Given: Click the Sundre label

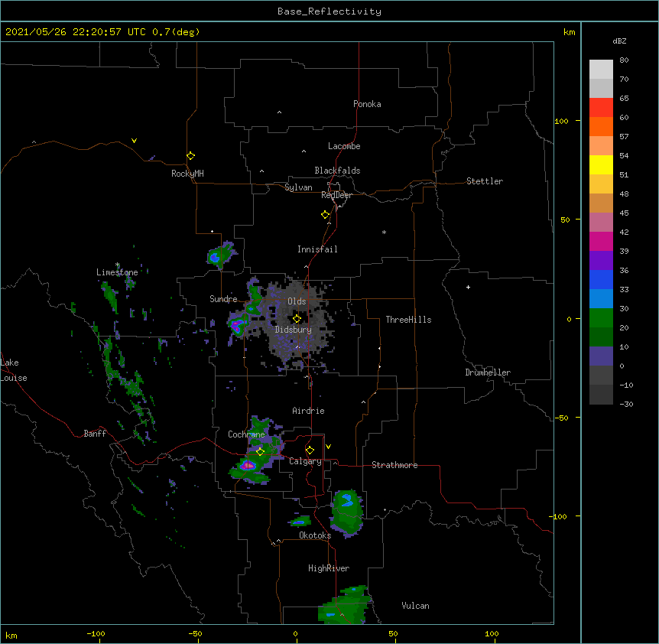Looking at the screenshot, I should point(223,299).
